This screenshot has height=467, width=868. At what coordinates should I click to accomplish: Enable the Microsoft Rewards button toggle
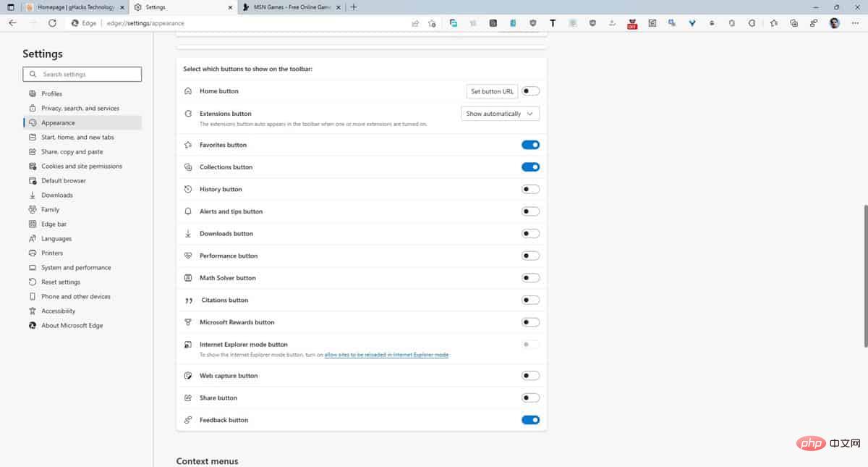[531, 322]
